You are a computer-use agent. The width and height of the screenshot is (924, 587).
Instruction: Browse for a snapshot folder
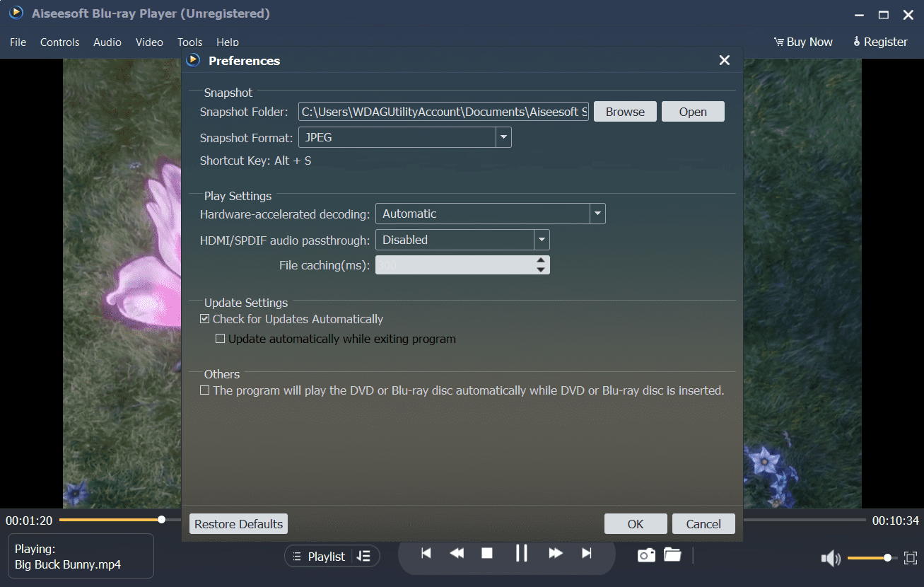click(625, 112)
